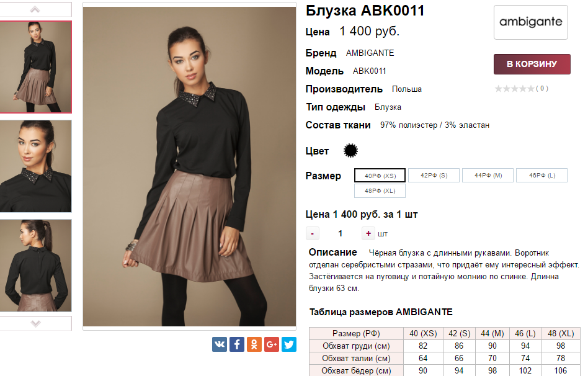
Task: Share product on Twitter icon
Action: (x=289, y=344)
